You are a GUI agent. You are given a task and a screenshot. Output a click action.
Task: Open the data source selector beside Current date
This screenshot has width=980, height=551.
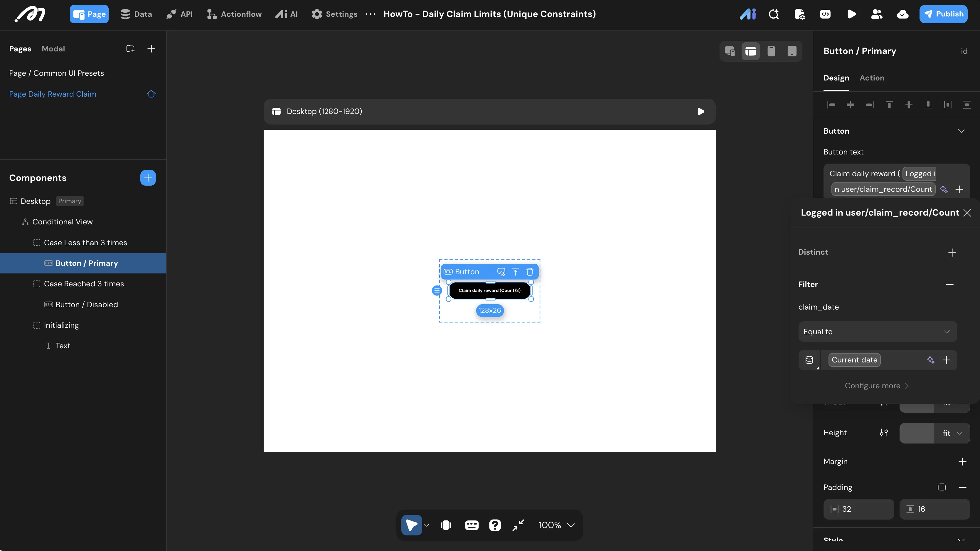click(x=809, y=360)
